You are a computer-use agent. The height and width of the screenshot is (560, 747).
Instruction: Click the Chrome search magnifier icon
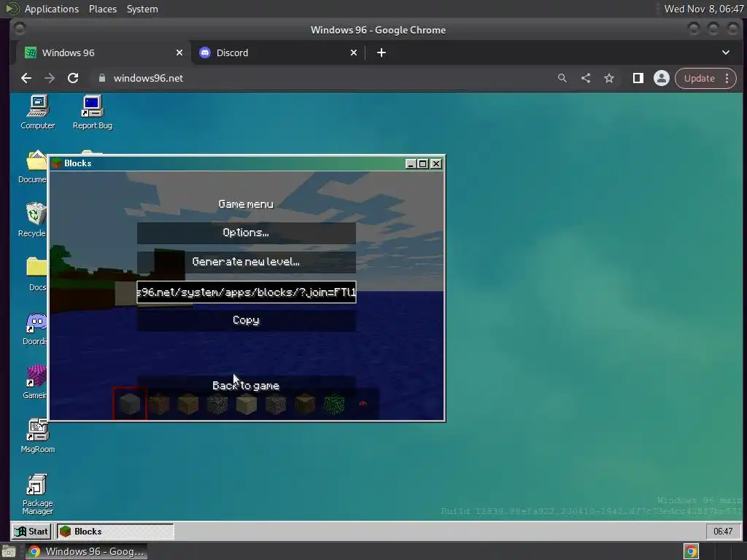tap(562, 78)
